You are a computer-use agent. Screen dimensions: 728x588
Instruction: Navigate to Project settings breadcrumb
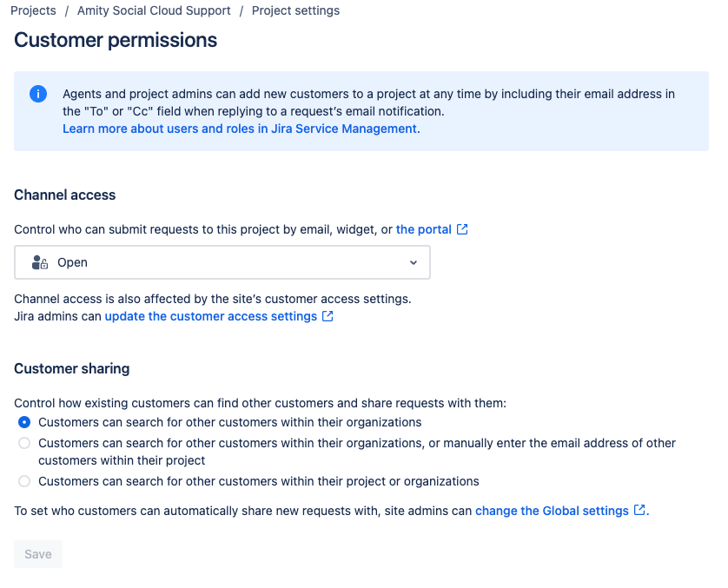click(x=295, y=10)
